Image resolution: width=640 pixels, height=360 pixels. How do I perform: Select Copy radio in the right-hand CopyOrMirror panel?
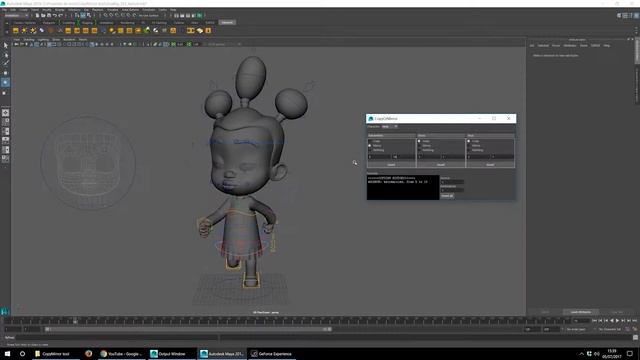pyautogui.click(x=469, y=141)
